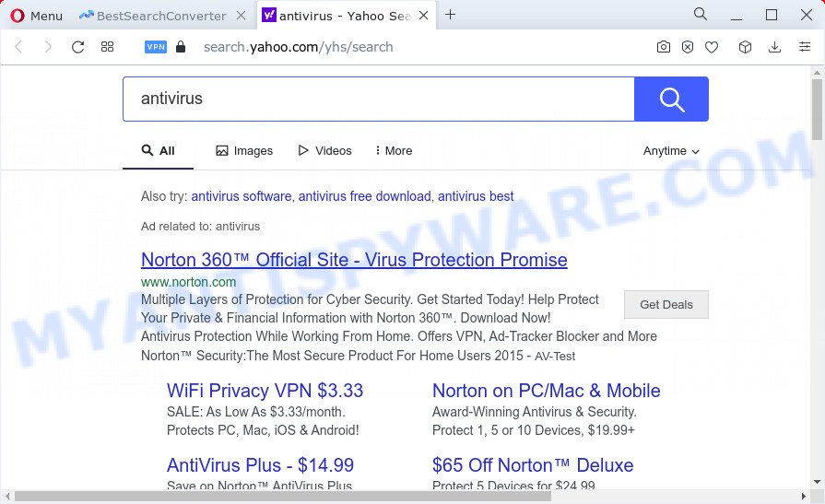
Task: Select the All results tab
Action: click(x=158, y=151)
